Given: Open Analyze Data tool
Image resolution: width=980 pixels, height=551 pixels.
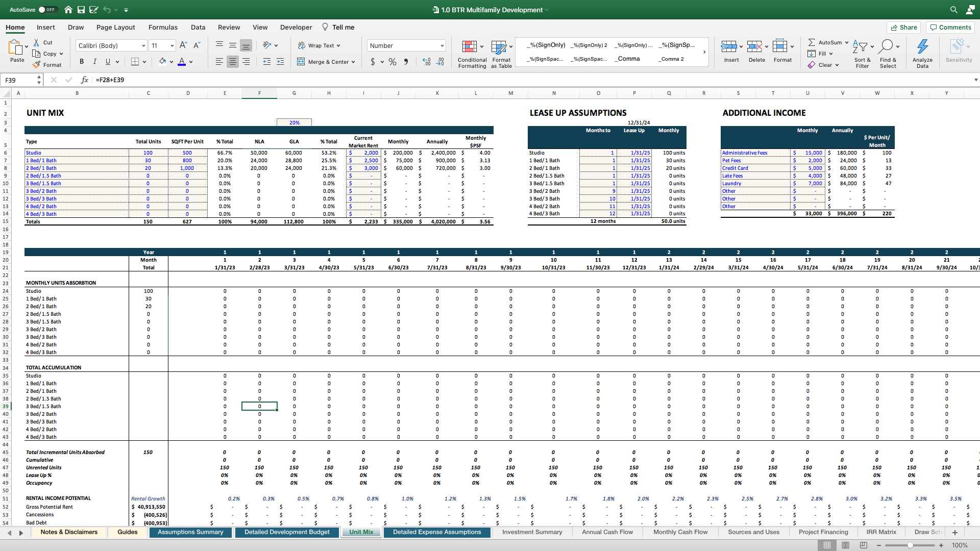Looking at the screenshot, I should click(x=922, y=53).
